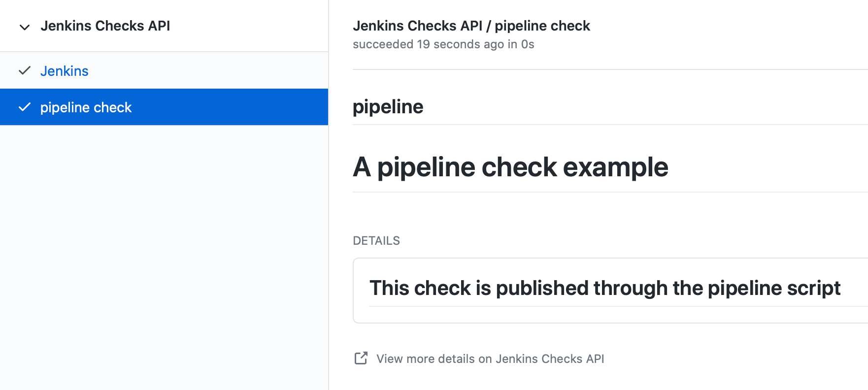868x390 pixels.
Task: Click the DETAILS section label
Action: [x=376, y=241]
